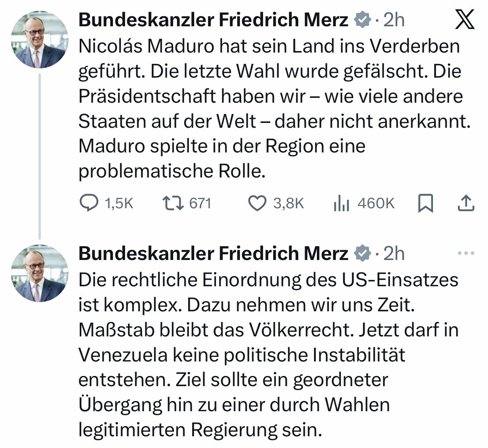488x448 pixels.
Task: Click the second tweet's 2h timestamp
Action: pos(394,254)
